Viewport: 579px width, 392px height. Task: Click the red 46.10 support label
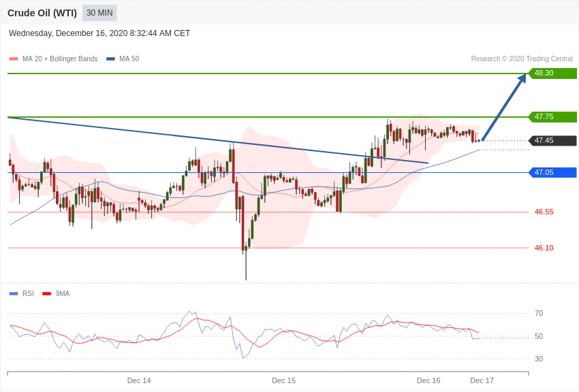click(544, 248)
